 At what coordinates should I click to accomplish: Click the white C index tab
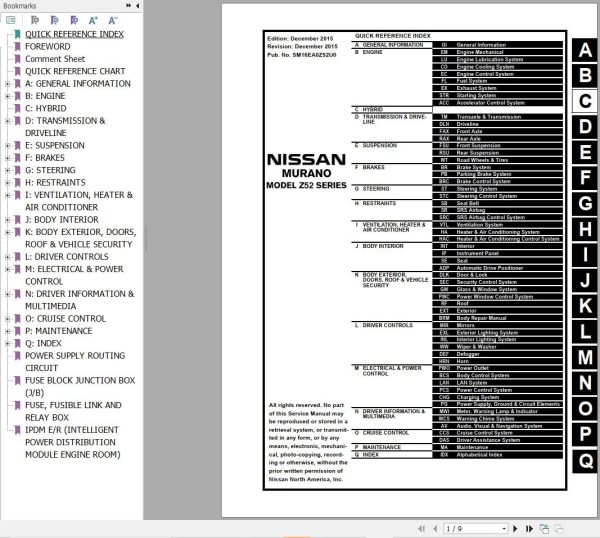585,101
